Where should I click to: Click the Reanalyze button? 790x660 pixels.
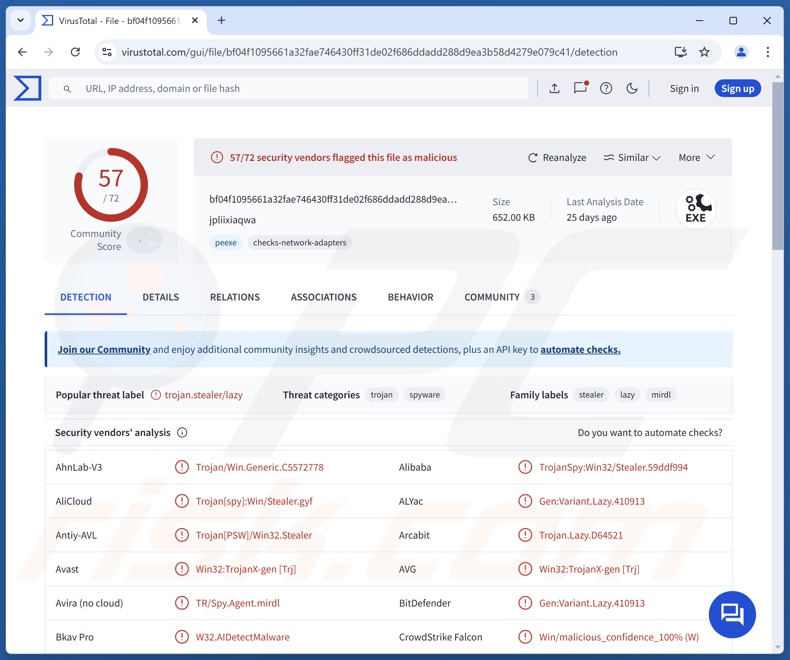point(557,158)
